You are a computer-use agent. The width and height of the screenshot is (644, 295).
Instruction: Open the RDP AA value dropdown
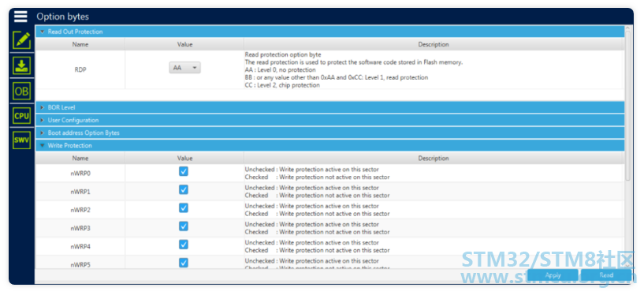(x=184, y=67)
